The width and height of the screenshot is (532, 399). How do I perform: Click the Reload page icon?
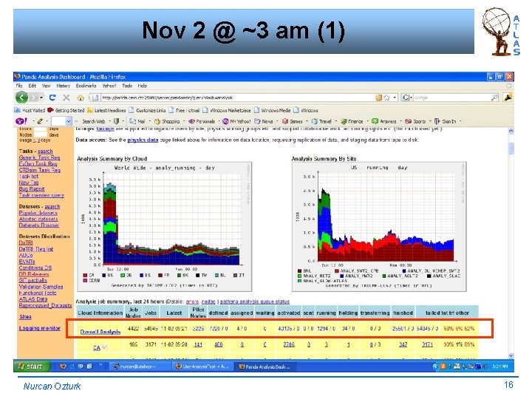(52, 98)
